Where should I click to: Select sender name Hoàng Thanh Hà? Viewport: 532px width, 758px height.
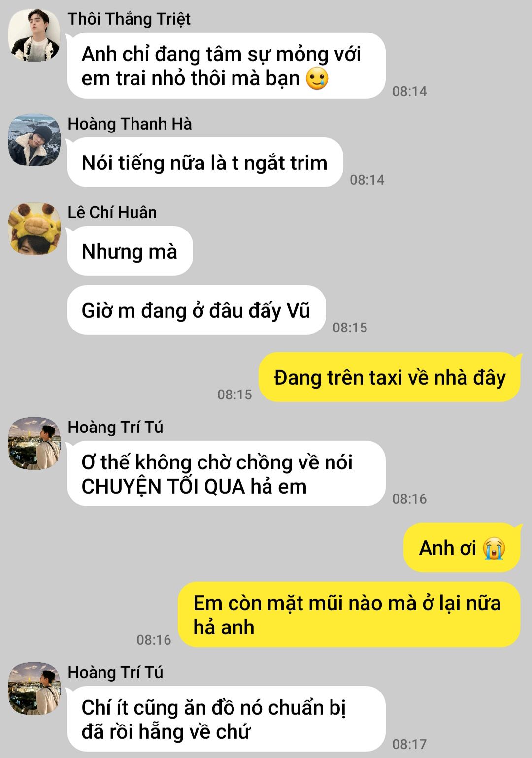(x=130, y=124)
